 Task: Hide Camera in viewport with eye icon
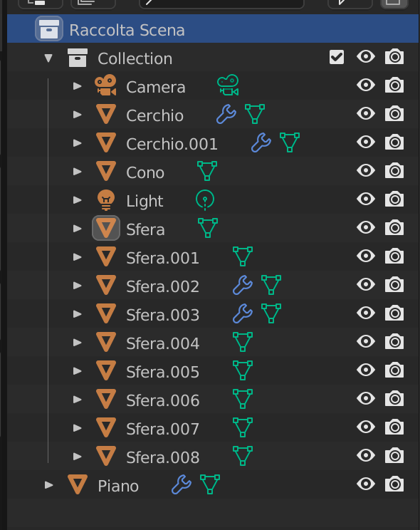366,85
